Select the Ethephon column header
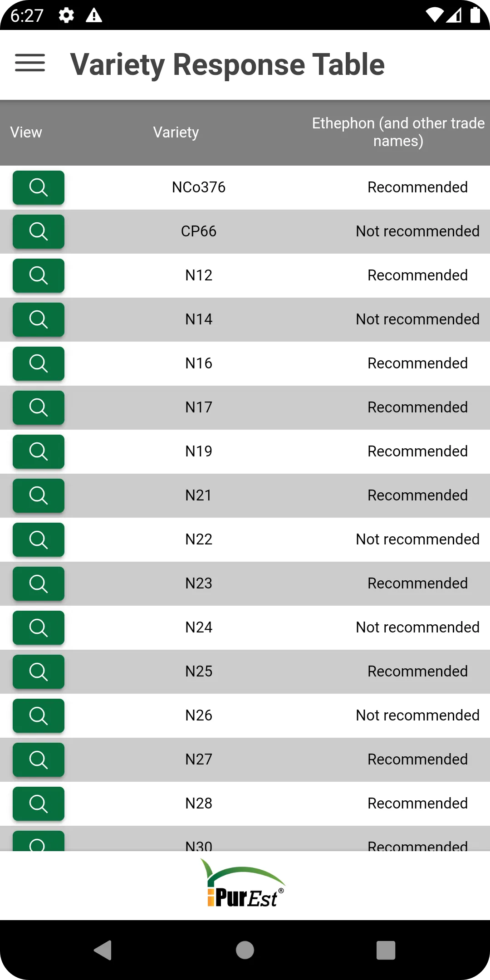490x980 pixels. pyautogui.click(x=398, y=132)
